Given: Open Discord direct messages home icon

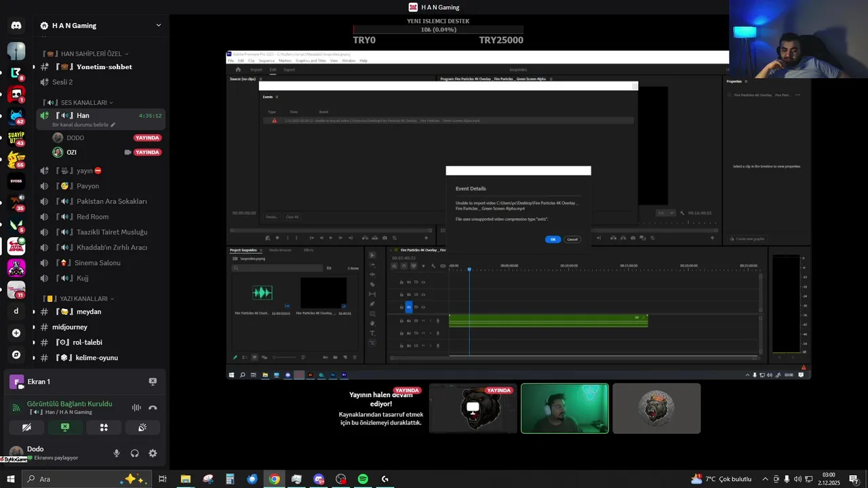Looking at the screenshot, I should point(16,25).
